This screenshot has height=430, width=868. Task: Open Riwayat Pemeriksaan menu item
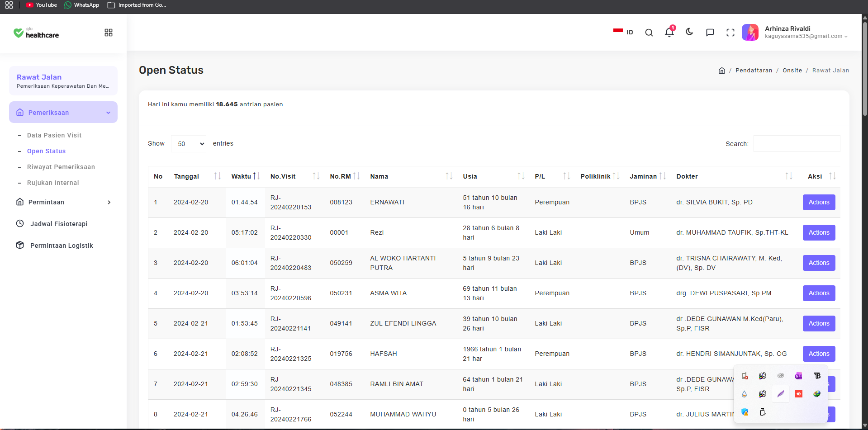click(61, 167)
